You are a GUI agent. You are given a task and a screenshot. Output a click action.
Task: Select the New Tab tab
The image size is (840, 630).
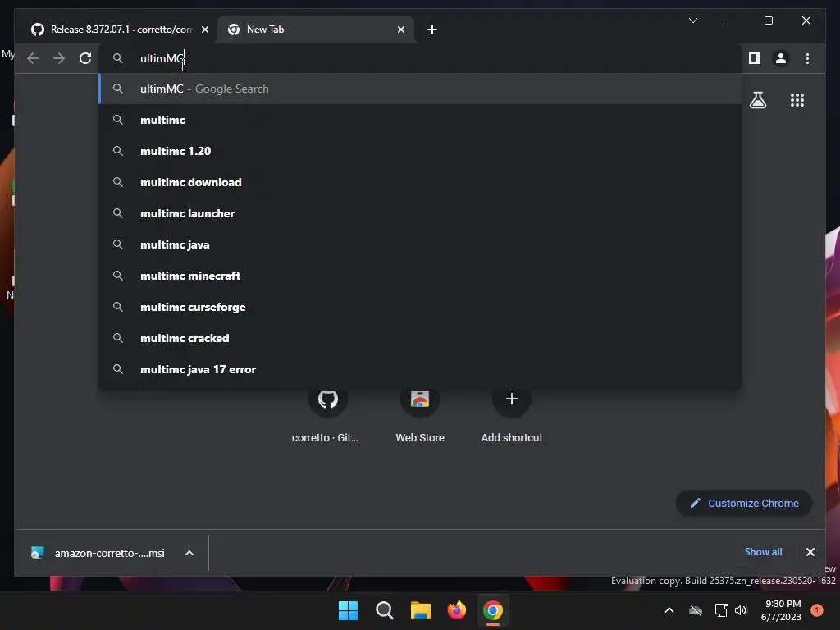316,30
